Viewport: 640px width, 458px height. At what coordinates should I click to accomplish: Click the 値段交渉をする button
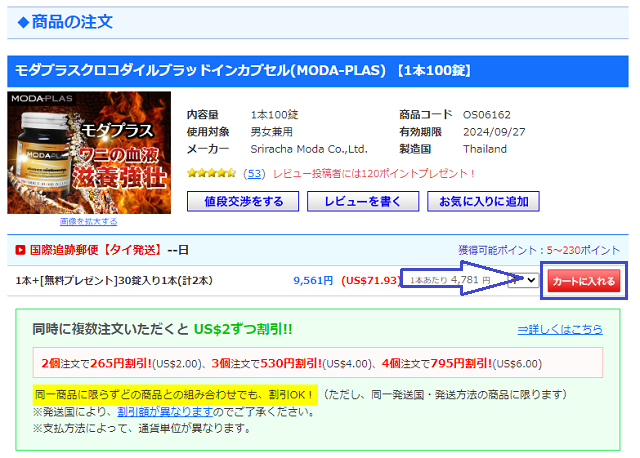243,201
